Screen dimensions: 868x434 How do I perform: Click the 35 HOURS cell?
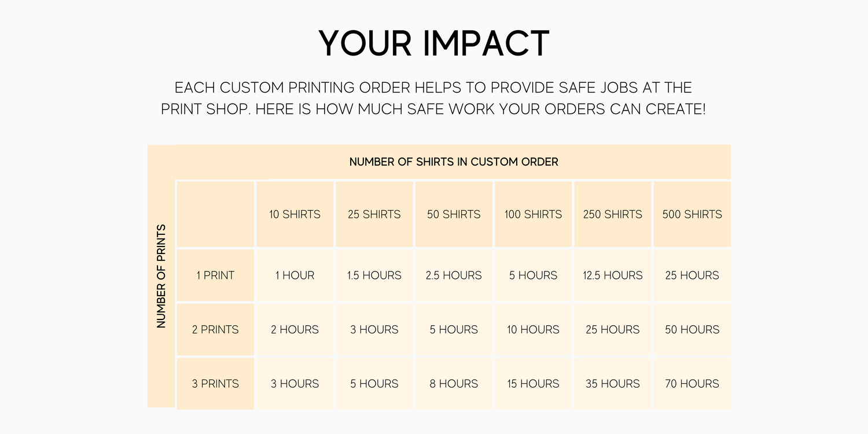613,384
